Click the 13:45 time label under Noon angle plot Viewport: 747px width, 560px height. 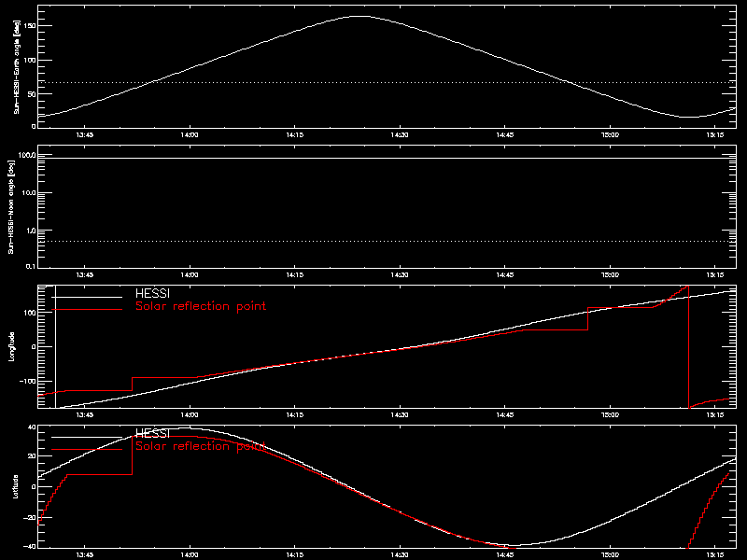(x=85, y=274)
